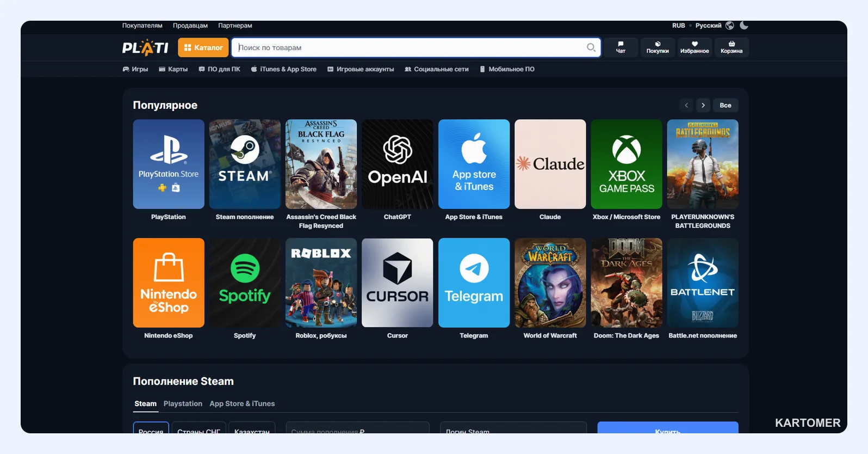
Task: Open Покупки purchases icon
Action: click(658, 47)
